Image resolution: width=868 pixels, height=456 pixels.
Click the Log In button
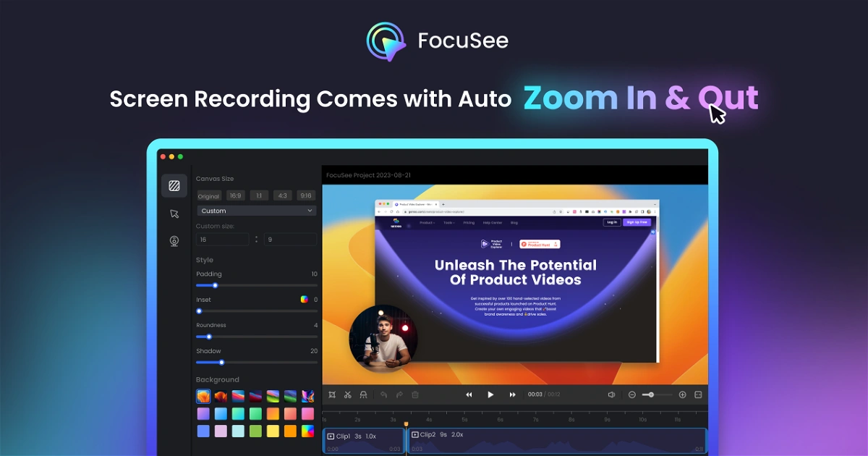612,222
